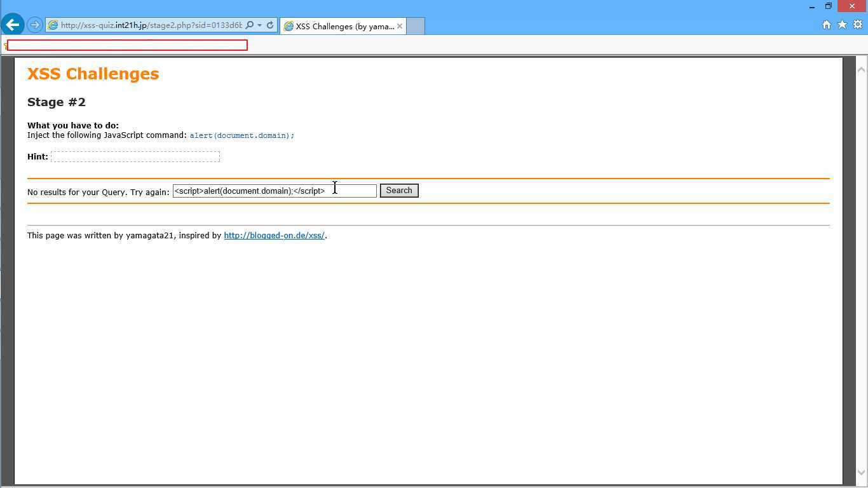Open the Home page icon
Image resolution: width=868 pixels, height=488 pixels.
click(x=827, y=25)
